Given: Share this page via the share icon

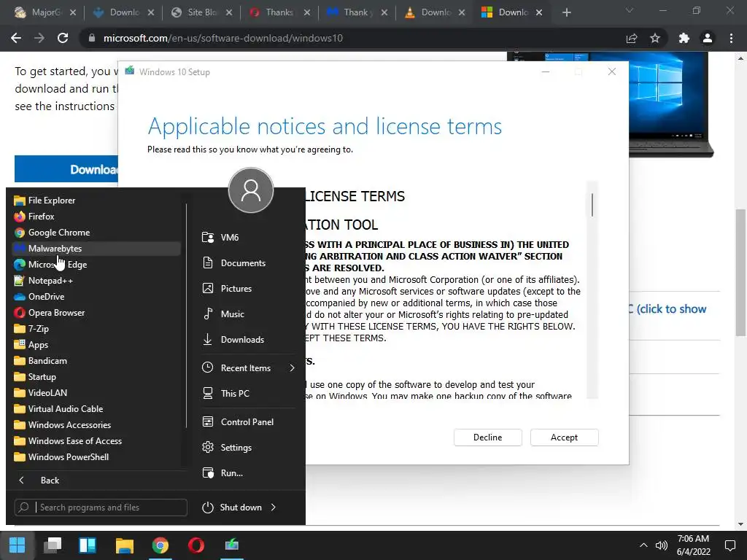Looking at the screenshot, I should tap(632, 38).
